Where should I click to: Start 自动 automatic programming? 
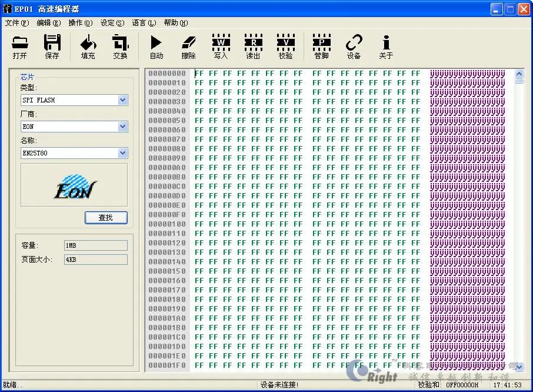[x=156, y=46]
